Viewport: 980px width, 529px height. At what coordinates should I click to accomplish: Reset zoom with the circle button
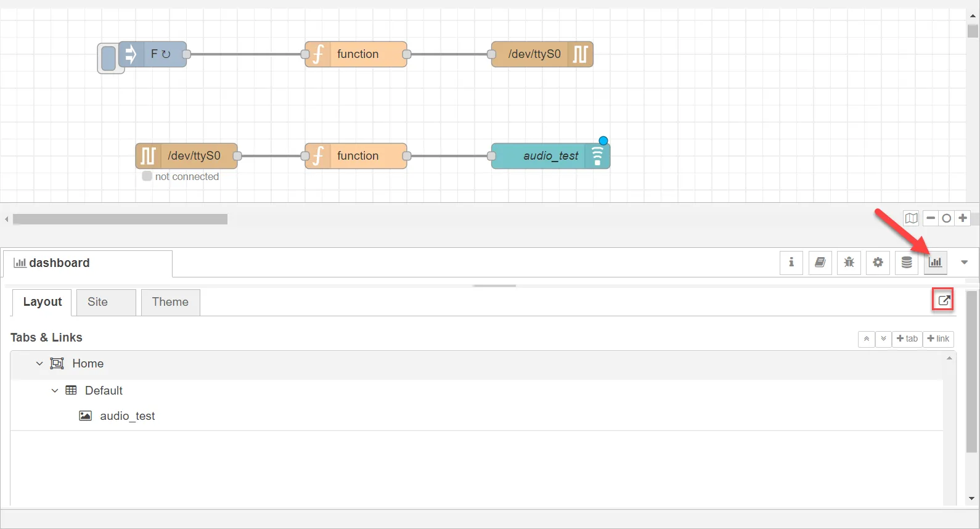947,218
